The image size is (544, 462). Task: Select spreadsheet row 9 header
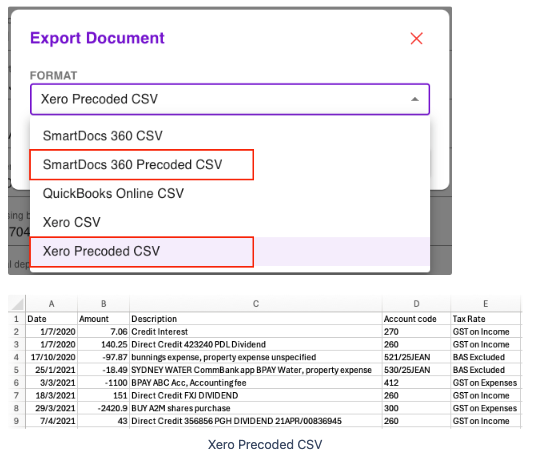click(x=16, y=421)
